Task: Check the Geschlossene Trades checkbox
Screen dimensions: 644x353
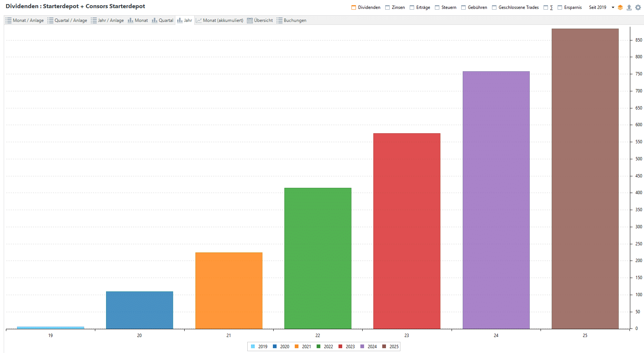Action: pos(494,7)
